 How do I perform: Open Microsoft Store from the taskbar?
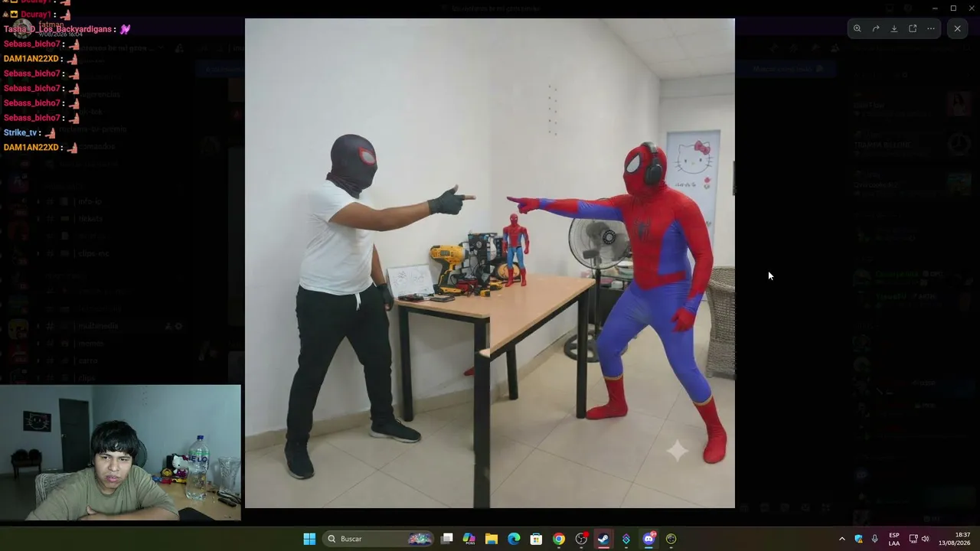[536, 539]
